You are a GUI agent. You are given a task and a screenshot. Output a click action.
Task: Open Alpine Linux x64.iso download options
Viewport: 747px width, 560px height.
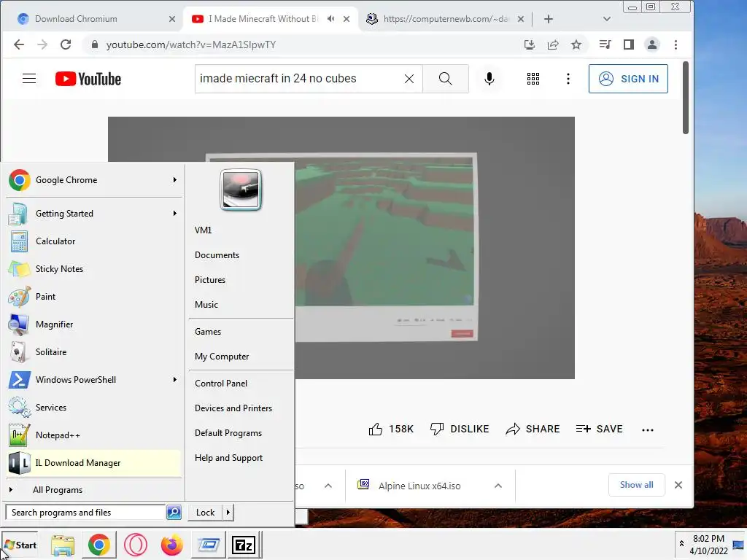pyautogui.click(x=498, y=486)
